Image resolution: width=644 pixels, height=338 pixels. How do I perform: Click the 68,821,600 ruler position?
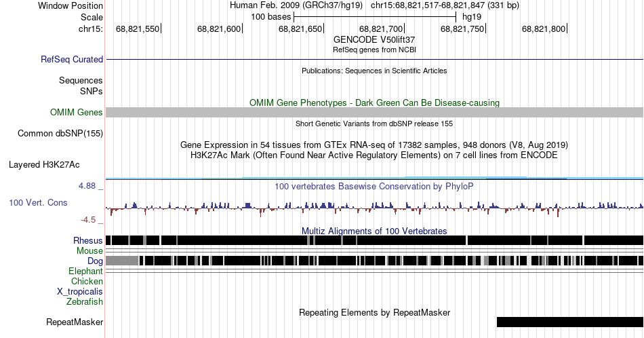[218, 29]
